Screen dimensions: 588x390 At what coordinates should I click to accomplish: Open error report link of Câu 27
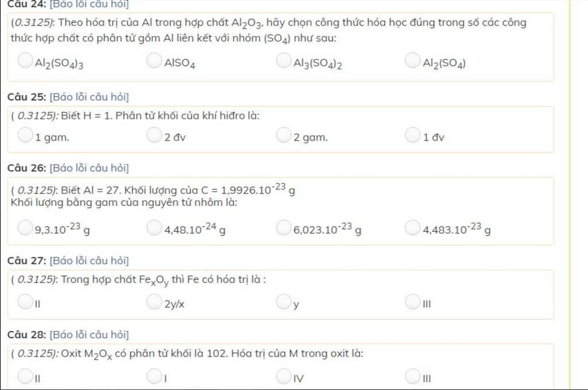[90, 261]
